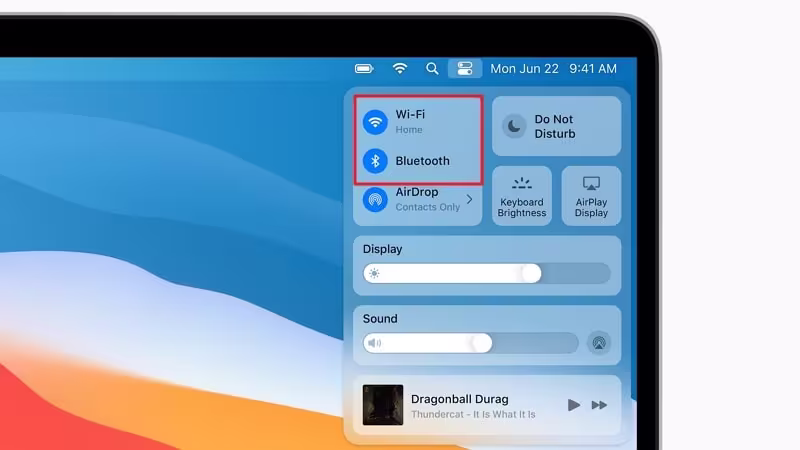Click the sun icon on brightness slider
This screenshot has width=800, height=450.
(x=374, y=273)
